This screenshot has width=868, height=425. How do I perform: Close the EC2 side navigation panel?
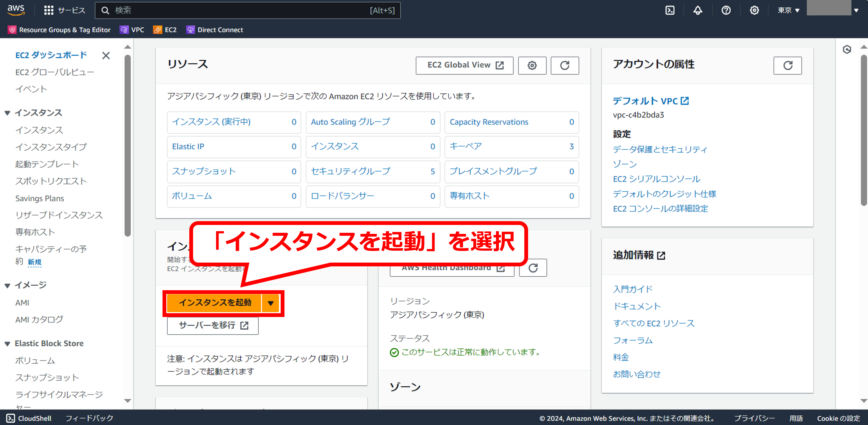coord(106,56)
